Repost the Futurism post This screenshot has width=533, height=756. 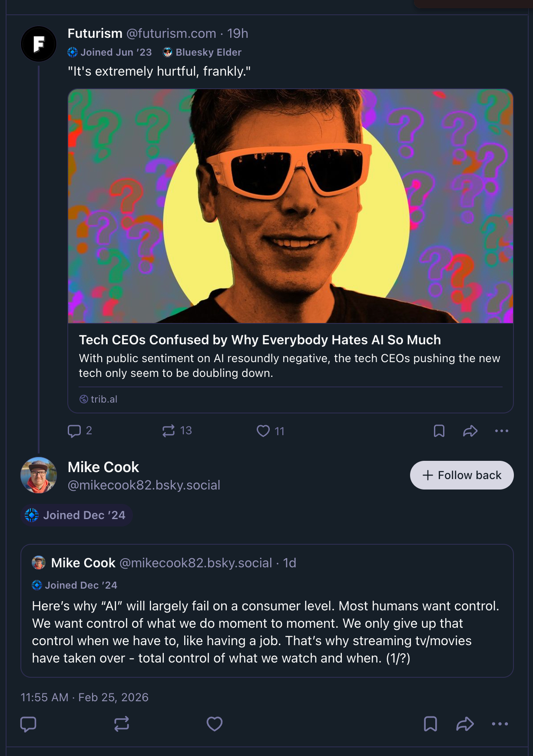click(x=169, y=431)
